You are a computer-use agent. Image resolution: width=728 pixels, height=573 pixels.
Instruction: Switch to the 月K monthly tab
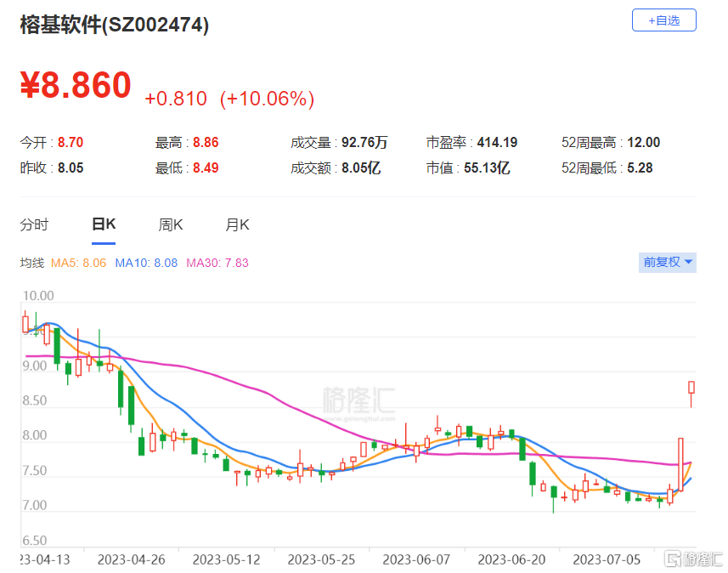237,224
